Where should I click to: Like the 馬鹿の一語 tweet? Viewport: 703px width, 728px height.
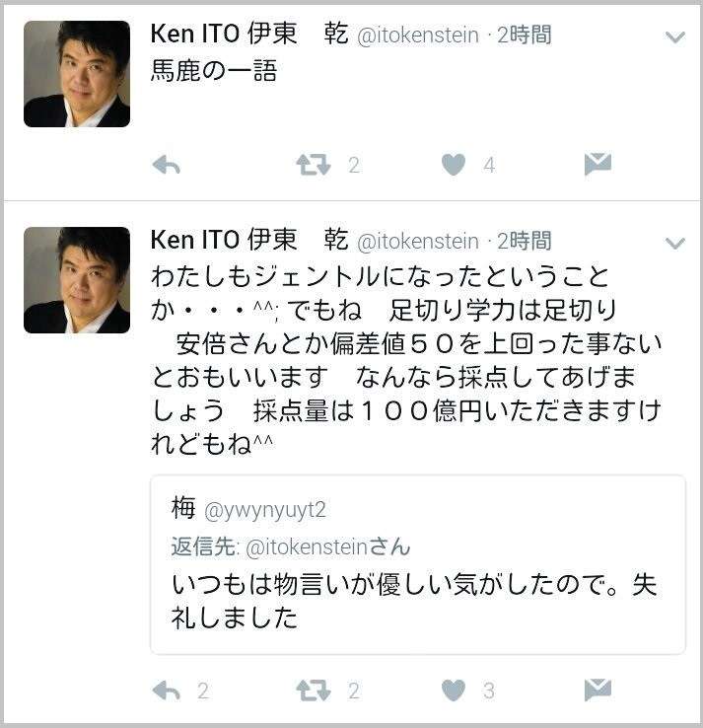[454, 165]
